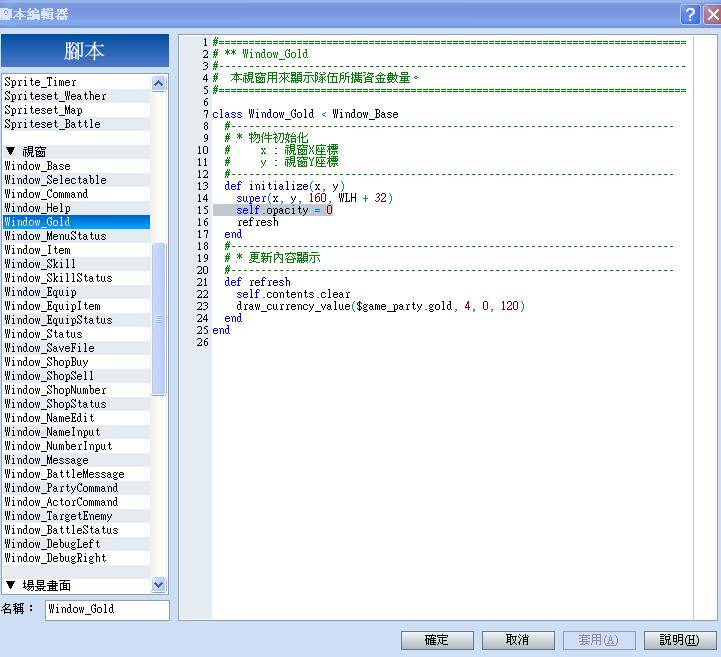Click code line 'super(x, y, 160, WLH + 32)'

click(315, 198)
